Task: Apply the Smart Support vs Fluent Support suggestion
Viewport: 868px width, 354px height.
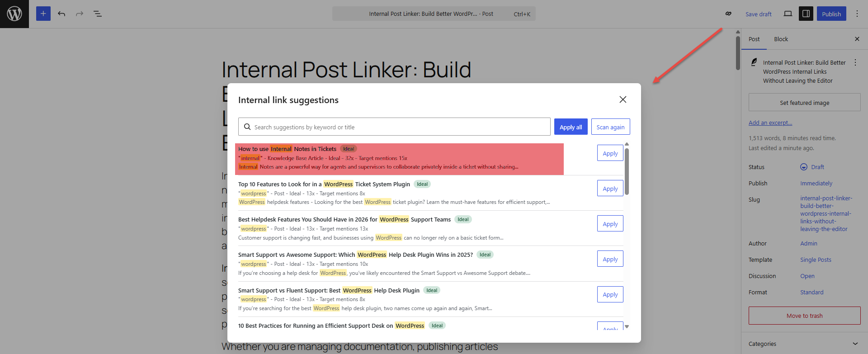Action: coord(610,294)
